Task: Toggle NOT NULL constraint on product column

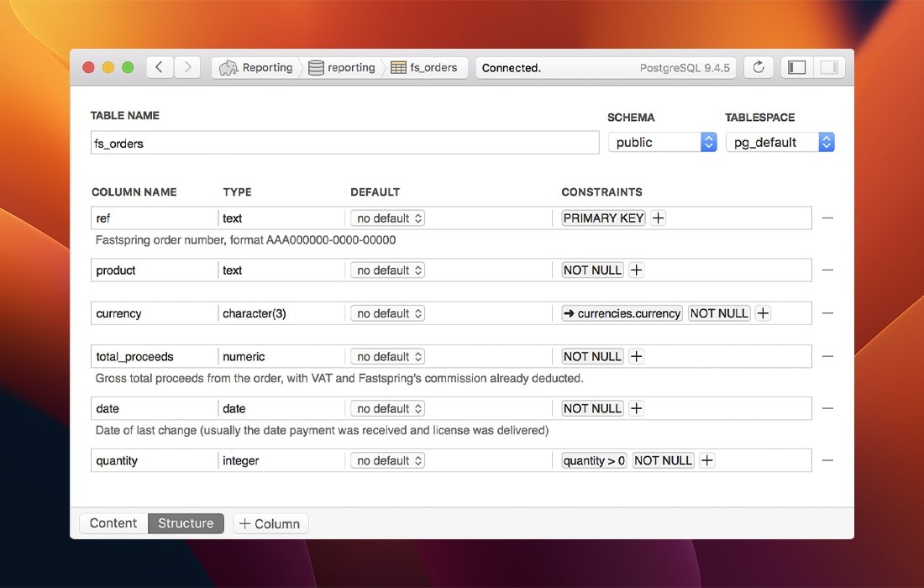Action: pos(592,270)
